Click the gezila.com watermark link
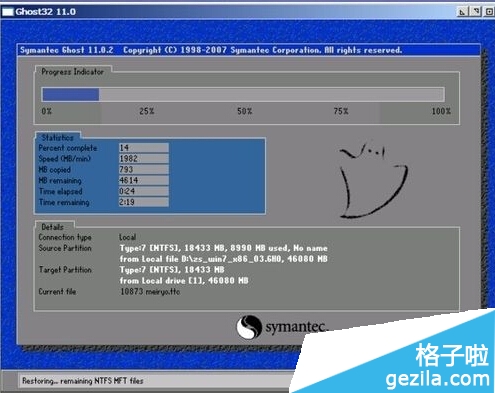Image resolution: width=495 pixels, height=393 pixels. pos(438,379)
